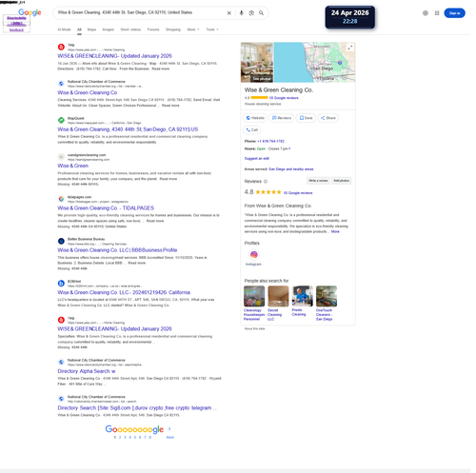
Task: Click the B2BHint favicon
Action: [61, 284]
